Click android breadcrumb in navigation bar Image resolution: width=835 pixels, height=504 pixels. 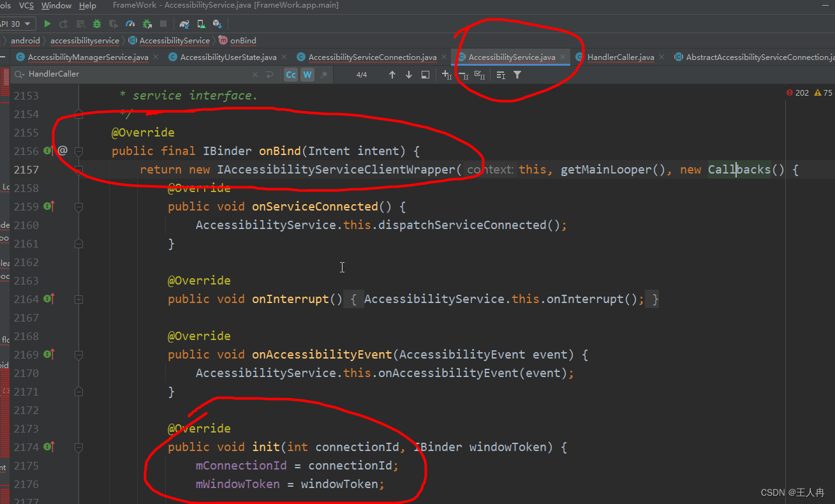26,41
